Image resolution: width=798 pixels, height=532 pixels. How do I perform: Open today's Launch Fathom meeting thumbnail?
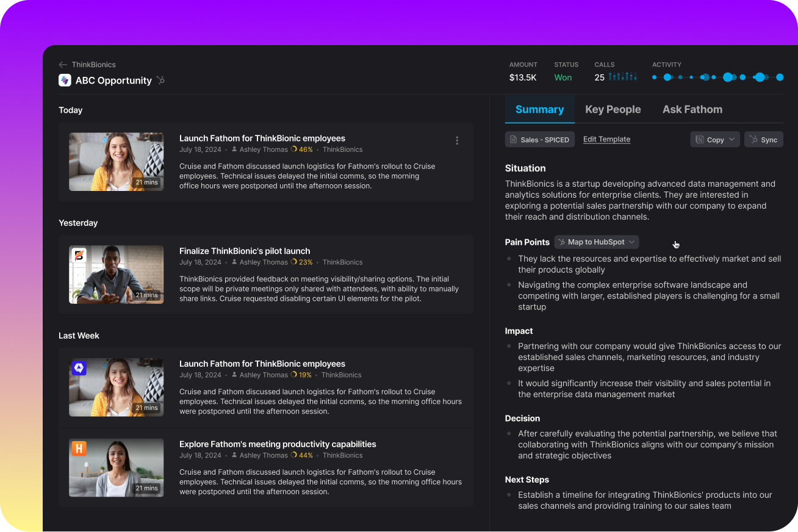point(116,162)
